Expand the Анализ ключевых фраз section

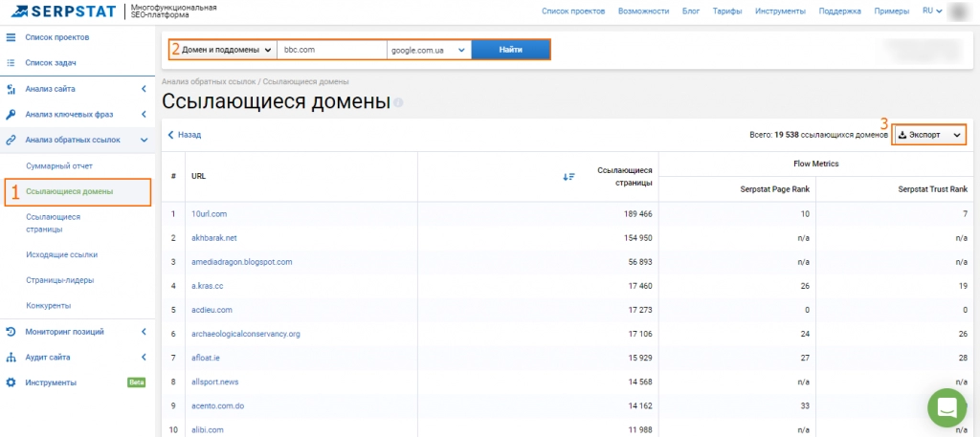[x=144, y=115]
